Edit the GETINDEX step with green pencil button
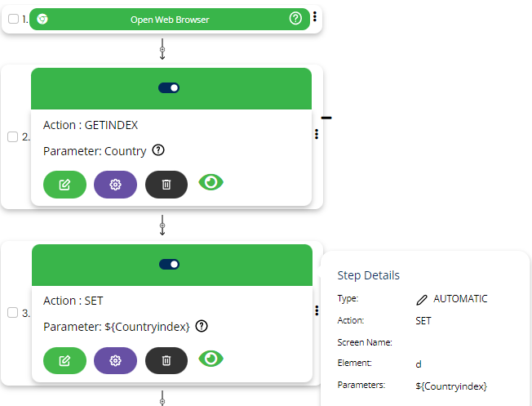This screenshot has height=406, width=532. pos(64,185)
